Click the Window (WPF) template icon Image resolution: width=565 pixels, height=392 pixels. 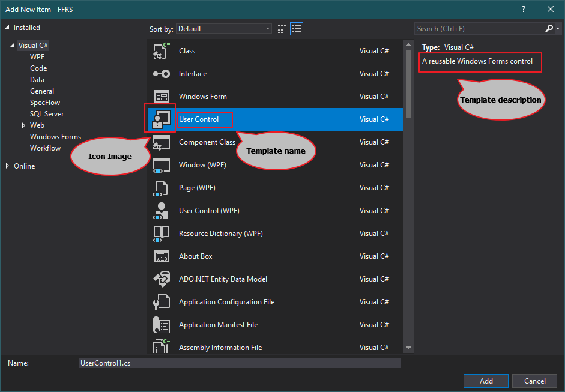[160, 164]
